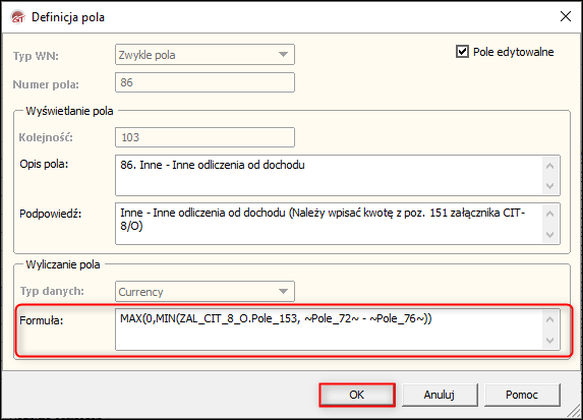Open the Typ WN dropdown arrow
This screenshot has height=420, width=583.
tap(283, 55)
